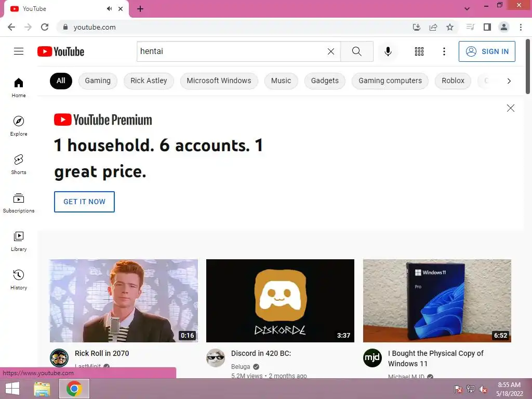Viewport: 532px width, 399px height.
Task: Click the magnifying glass search button
Action: pyautogui.click(x=356, y=51)
